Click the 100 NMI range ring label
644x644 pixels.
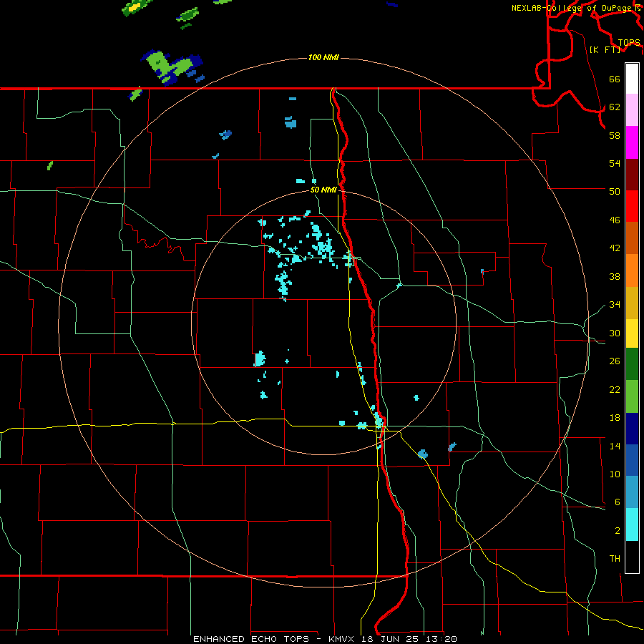coord(323,57)
